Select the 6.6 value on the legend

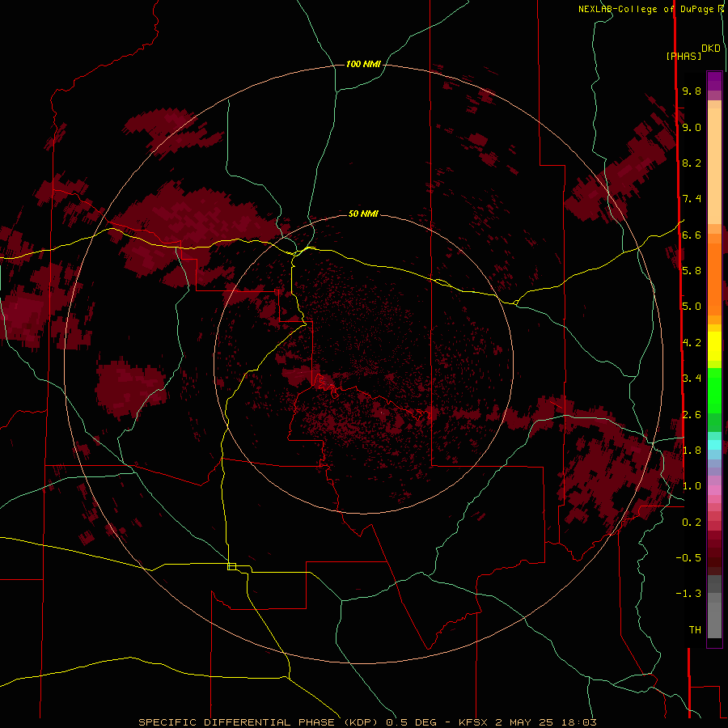pyautogui.click(x=692, y=235)
